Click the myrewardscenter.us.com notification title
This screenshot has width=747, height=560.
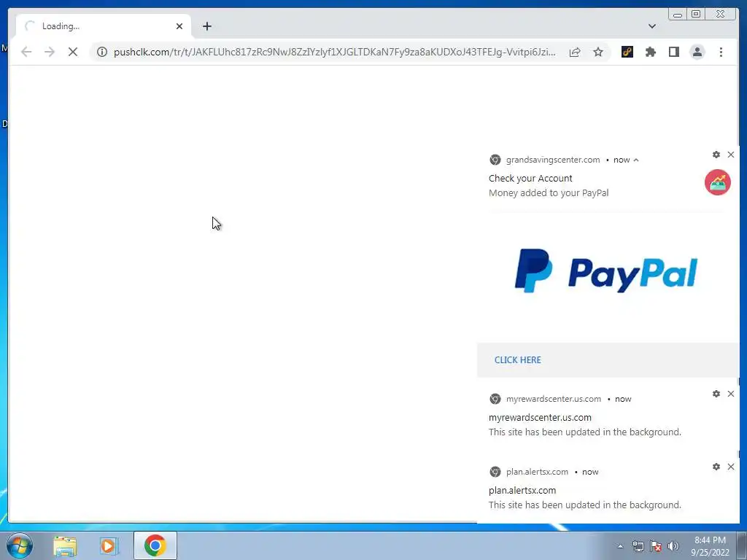540,418
